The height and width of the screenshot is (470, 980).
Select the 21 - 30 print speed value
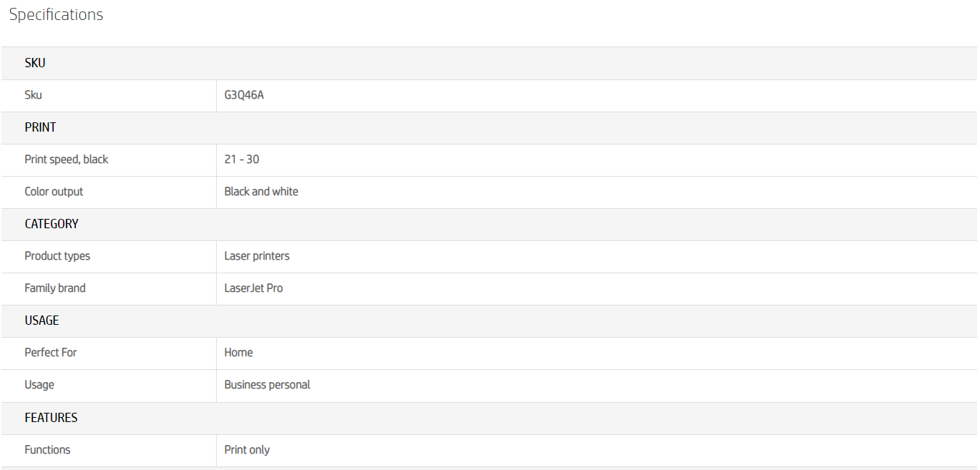pyautogui.click(x=242, y=160)
